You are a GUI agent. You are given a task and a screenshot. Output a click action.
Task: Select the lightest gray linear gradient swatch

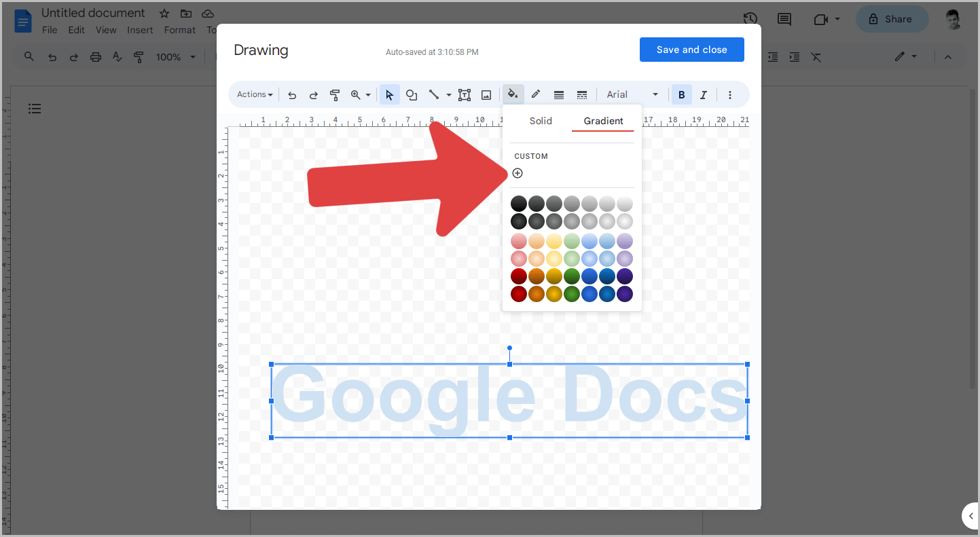coord(625,204)
